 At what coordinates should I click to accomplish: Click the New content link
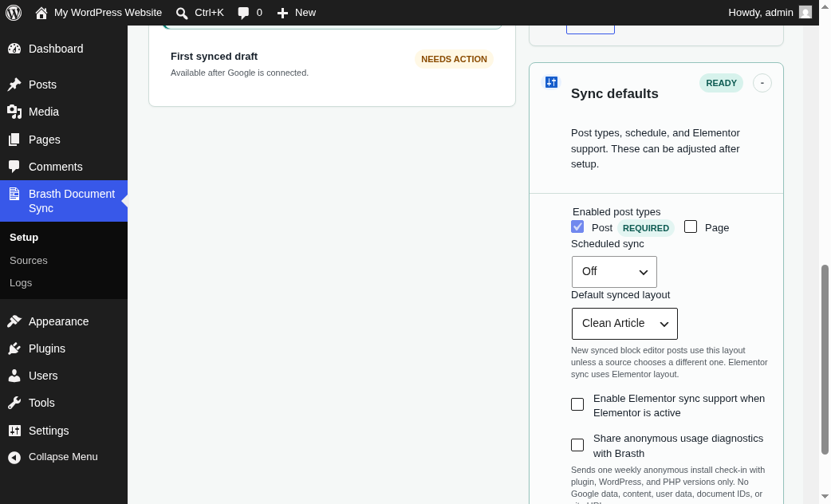(305, 13)
